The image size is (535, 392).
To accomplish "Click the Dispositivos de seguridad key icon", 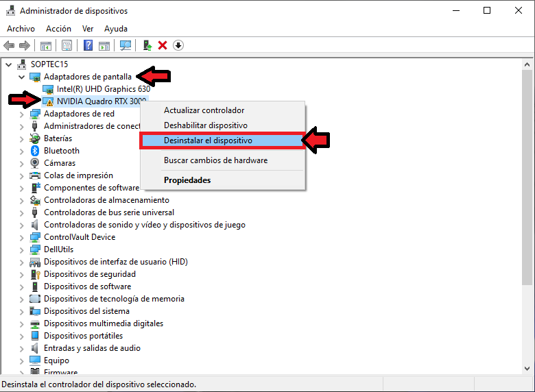I will (36, 274).
